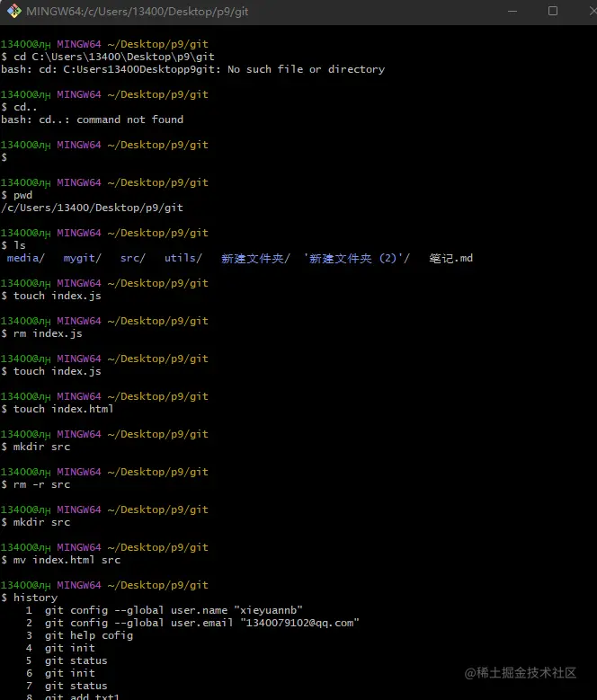Click history entry 7 'git status'
Screen dimensions: 597x700
67,686
